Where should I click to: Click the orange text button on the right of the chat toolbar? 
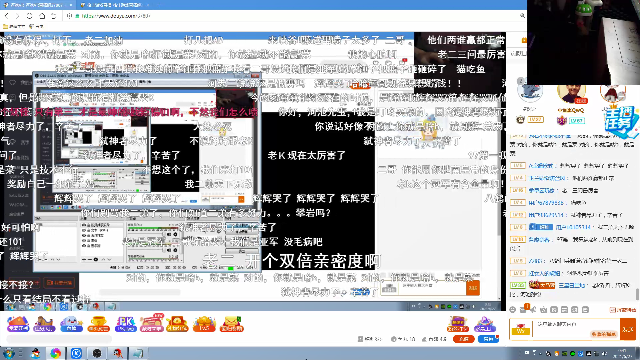(x=623, y=310)
